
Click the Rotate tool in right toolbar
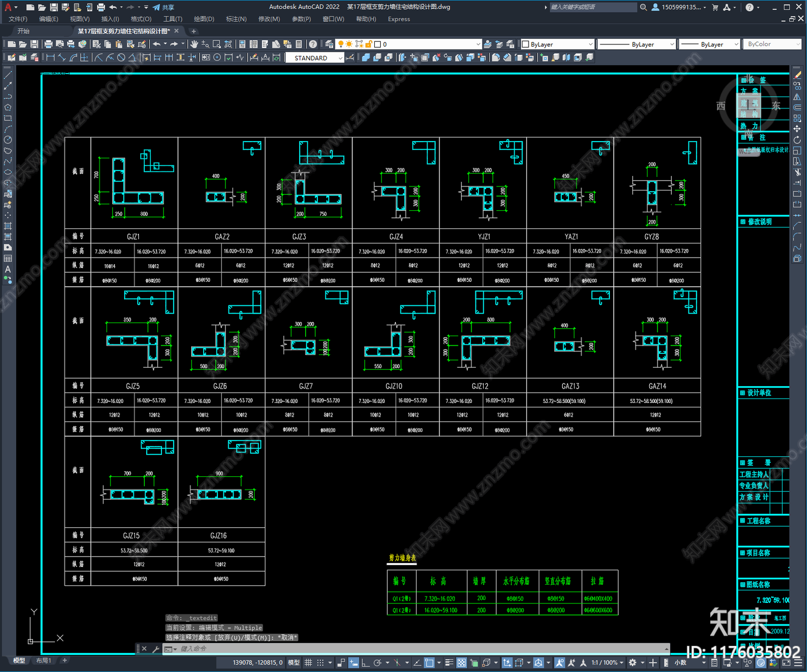click(797, 140)
